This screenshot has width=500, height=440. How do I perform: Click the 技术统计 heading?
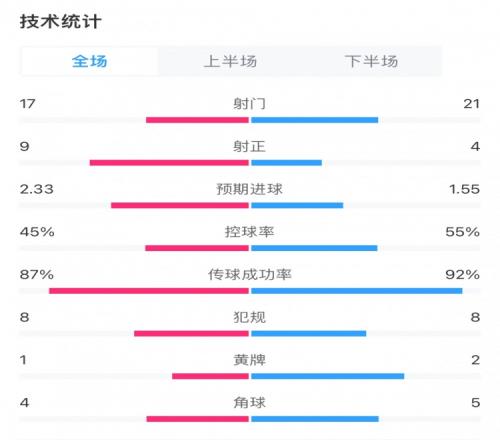click(60, 22)
